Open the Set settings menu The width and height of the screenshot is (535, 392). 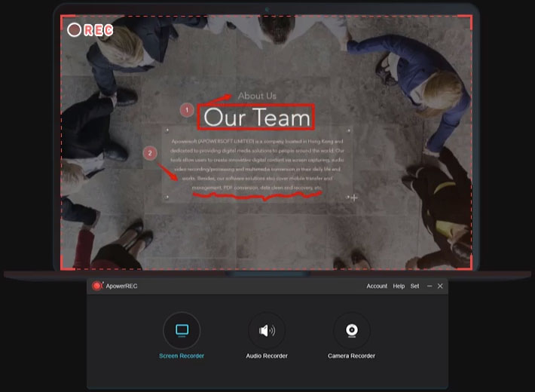(x=414, y=286)
